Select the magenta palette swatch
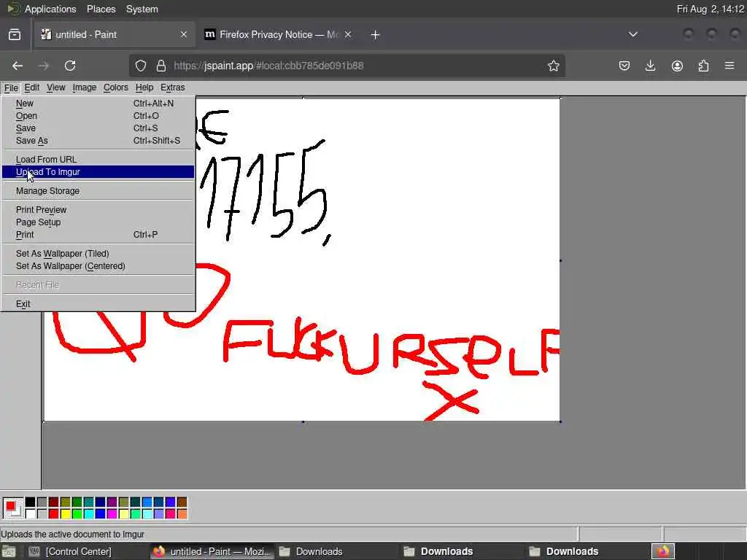Viewport: 747px width, 560px height. 112,514
